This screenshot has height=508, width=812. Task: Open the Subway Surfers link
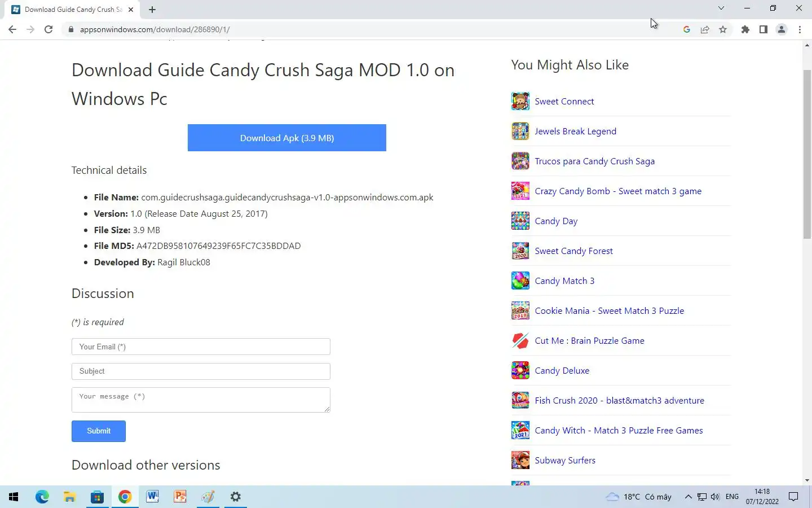565,461
